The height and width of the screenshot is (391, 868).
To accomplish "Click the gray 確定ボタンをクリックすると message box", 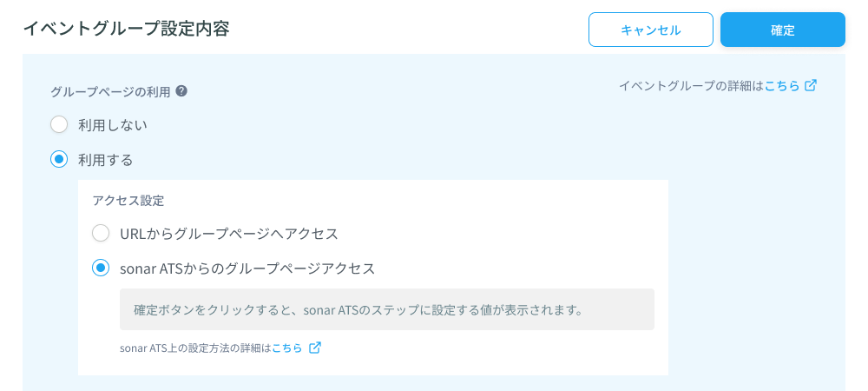I will tap(387, 309).
